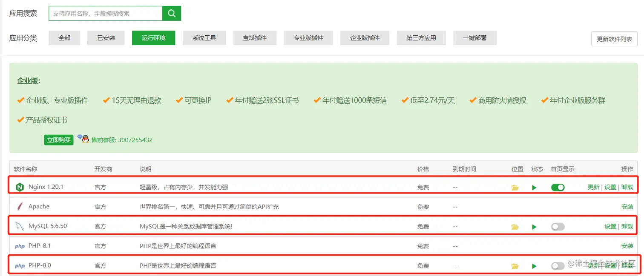Viewport: 644px width, 276px height.
Task: Click the 到期时间 column header
Action: (x=464, y=169)
